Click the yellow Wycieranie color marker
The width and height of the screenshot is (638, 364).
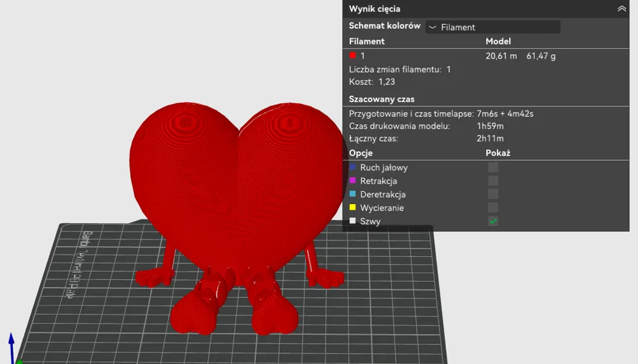click(352, 207)
